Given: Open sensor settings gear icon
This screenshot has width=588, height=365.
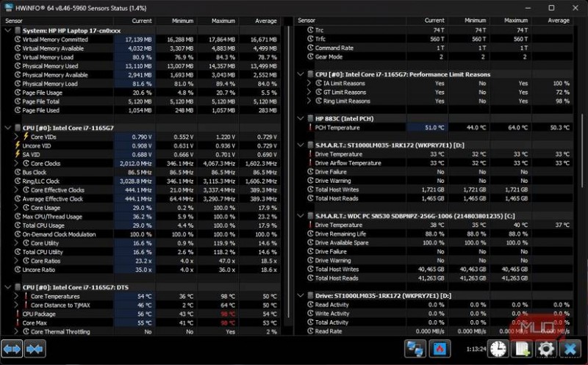Looking at the screenshot, I should point(546,349).
